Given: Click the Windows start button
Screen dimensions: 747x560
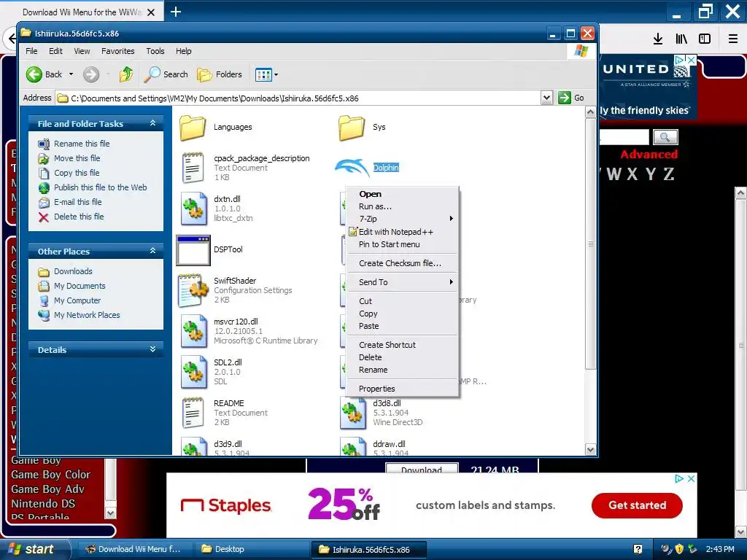Looking at the screenshot, I should pos(34,549).
